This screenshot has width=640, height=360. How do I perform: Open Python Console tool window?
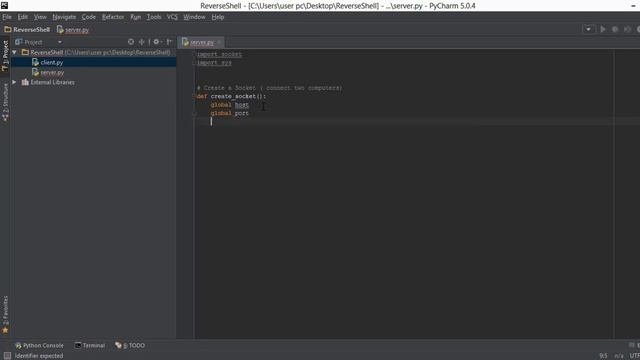click(39, 345)
